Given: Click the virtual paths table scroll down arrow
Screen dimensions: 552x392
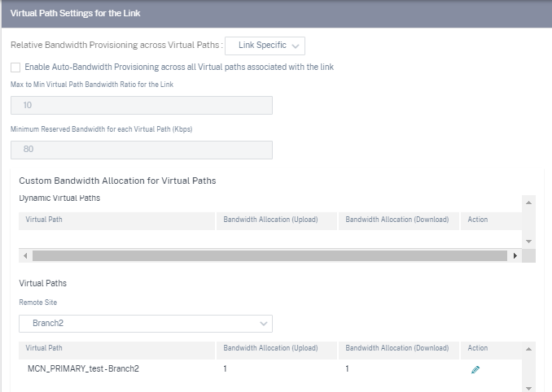Looking at the screenshot, I should click(x=528, y=388).
